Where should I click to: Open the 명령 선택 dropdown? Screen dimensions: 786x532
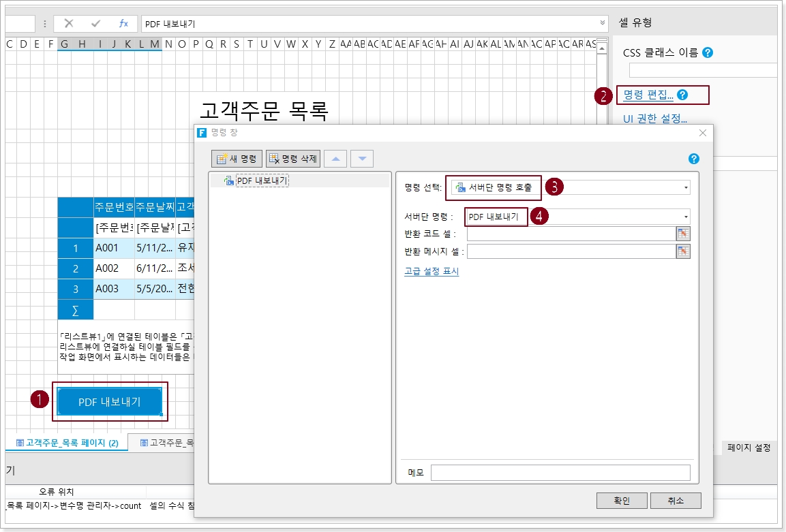click(685, 187)
